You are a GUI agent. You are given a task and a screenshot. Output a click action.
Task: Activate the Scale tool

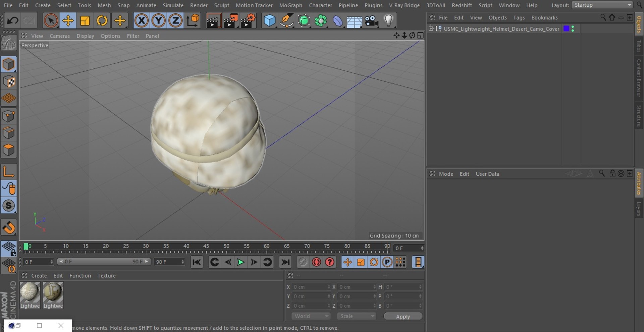tap(85, 21)
